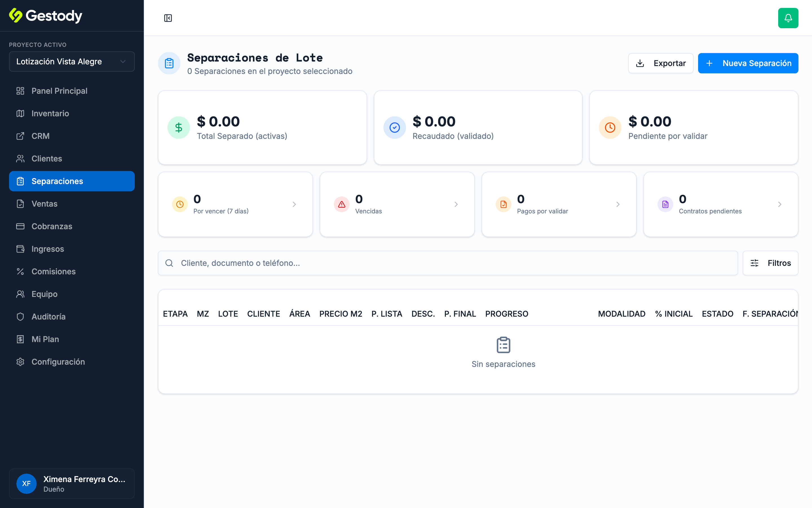
Task: Click the blue check icon on Recaudado
Action: click(x=395, y=128)
